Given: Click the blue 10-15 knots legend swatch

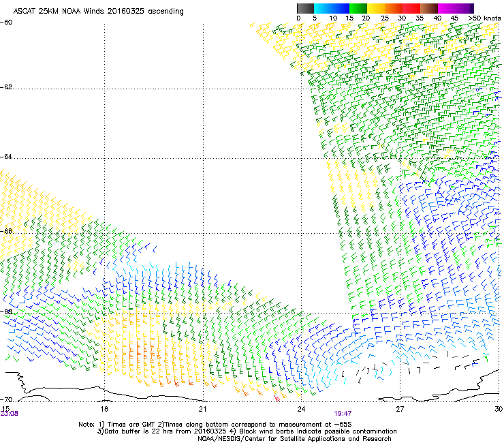Looking at the screenshot, I should click(x=341, y=8).
